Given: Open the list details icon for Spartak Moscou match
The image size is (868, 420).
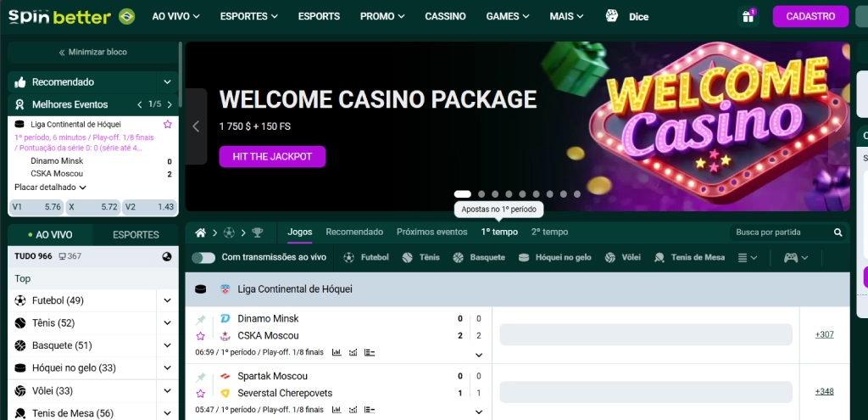Looking at the screenshot, I should (370, 410).
